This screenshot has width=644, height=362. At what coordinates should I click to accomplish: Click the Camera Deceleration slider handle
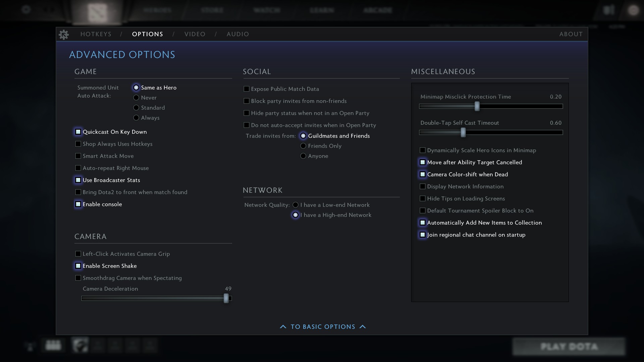tap(226, 298)
